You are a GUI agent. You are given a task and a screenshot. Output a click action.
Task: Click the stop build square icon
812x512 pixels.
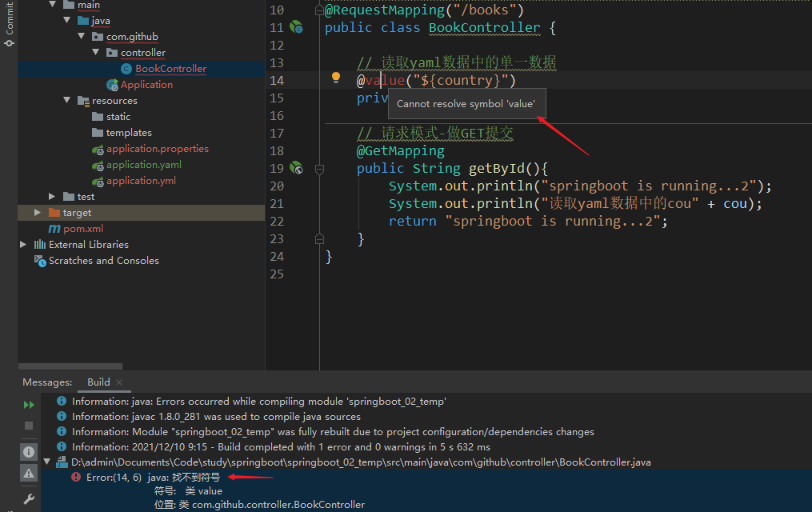pos(29,426)
